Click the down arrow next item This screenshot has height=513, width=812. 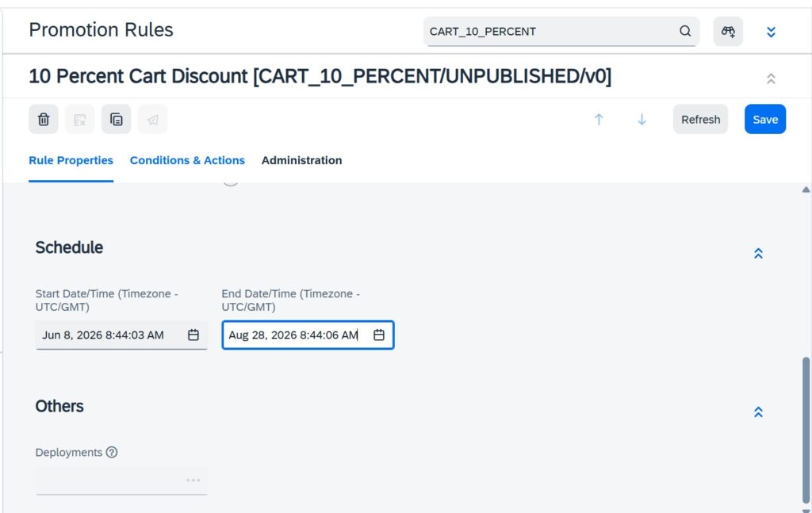pos(642,120)
